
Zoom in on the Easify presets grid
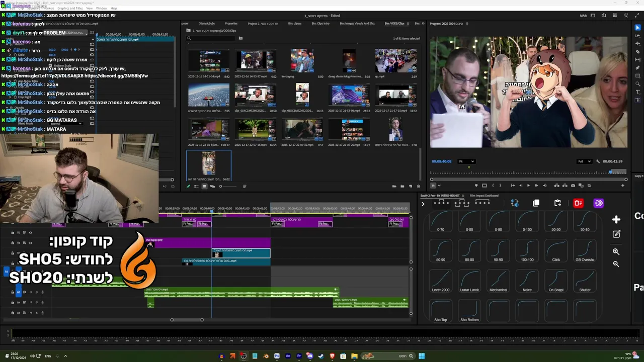[x=616, y=251]
